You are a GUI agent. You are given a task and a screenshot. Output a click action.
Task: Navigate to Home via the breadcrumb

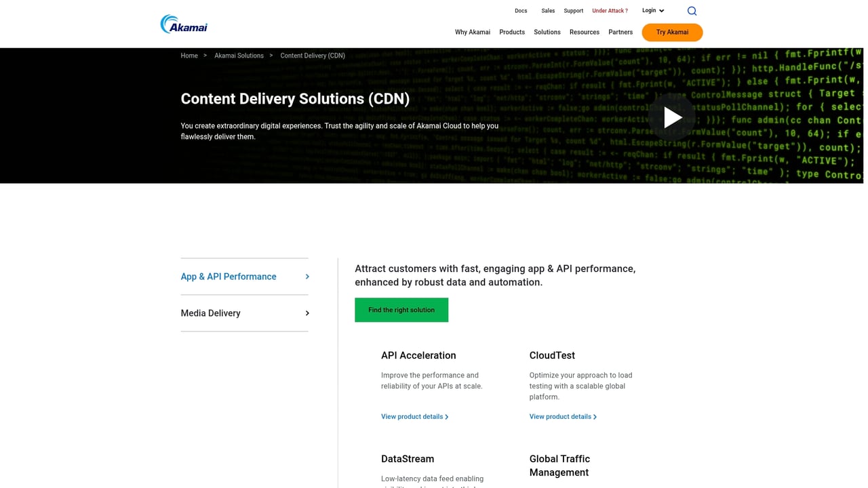(x=189, y=56)
